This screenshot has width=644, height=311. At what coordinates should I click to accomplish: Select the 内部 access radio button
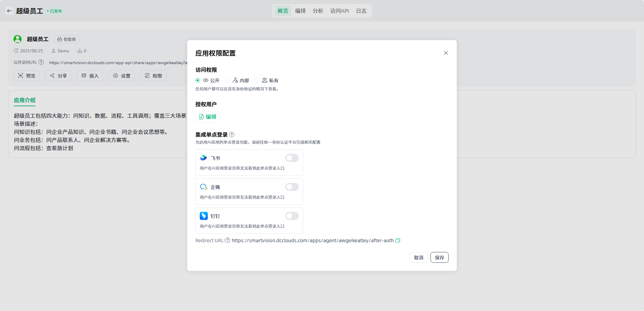[228, 80]
